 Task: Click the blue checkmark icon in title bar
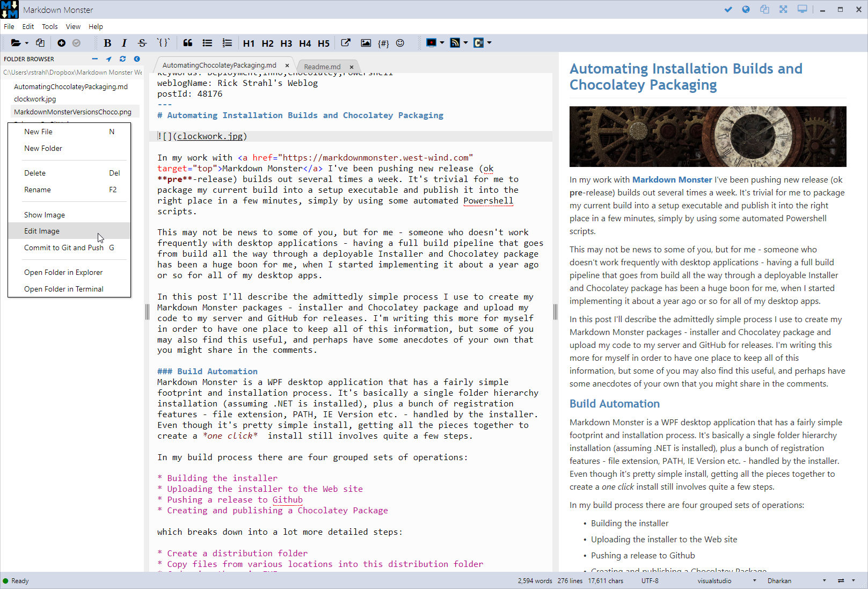point(728,10)
